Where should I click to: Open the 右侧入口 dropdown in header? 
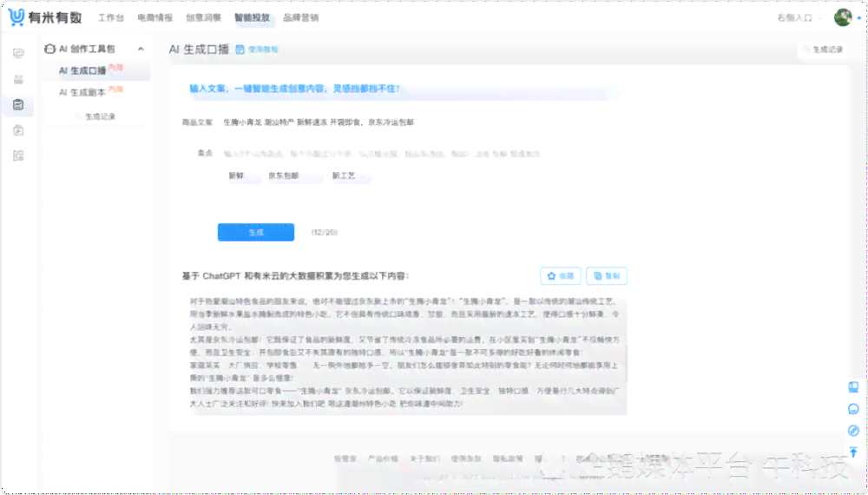pyautogui.click(x=799, y=17)
